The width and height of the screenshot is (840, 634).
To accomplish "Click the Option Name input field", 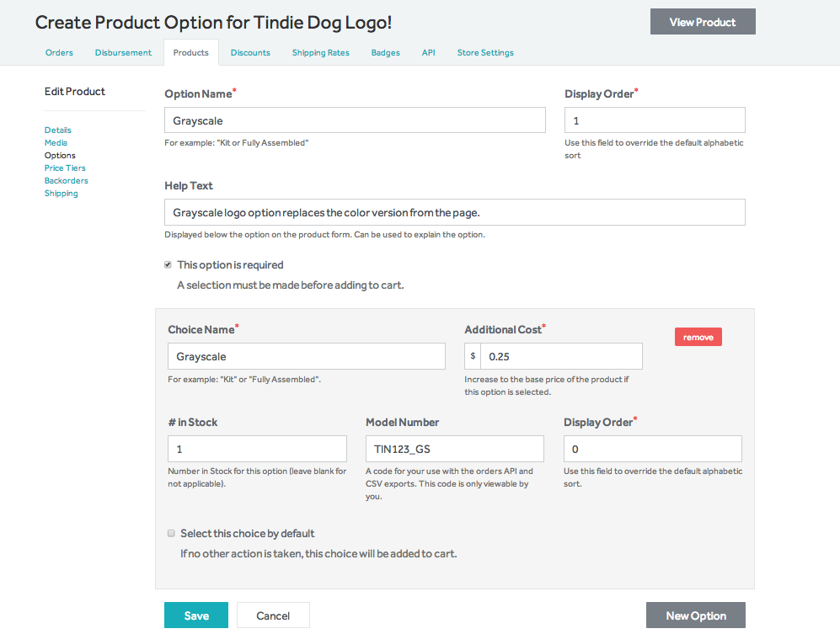I will pyautogui.click(x=355, y=120).
